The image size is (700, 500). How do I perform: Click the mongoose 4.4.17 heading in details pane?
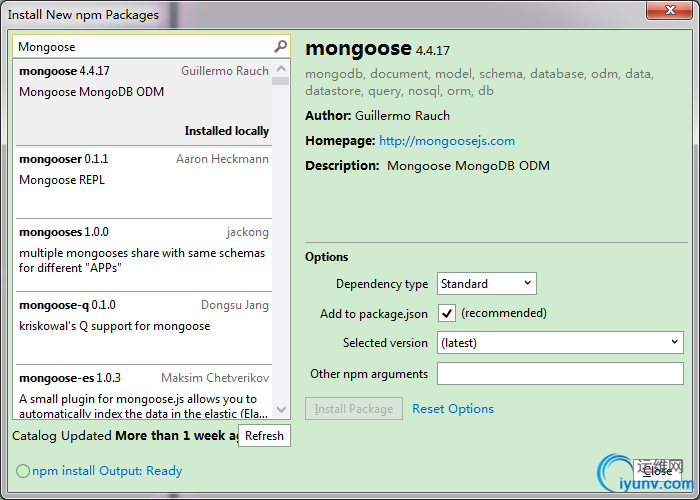[x=377, y=48]
